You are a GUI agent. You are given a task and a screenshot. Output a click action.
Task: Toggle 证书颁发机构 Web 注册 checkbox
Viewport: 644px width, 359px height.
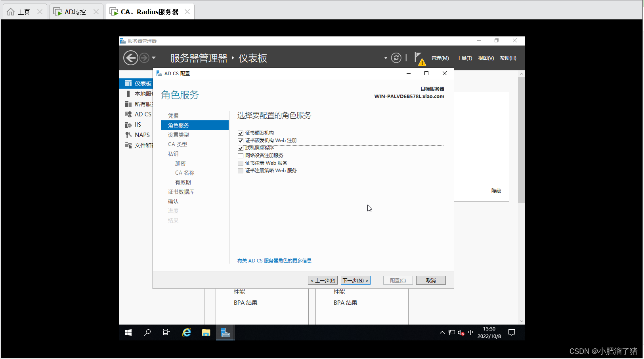(x=241, y=141)
